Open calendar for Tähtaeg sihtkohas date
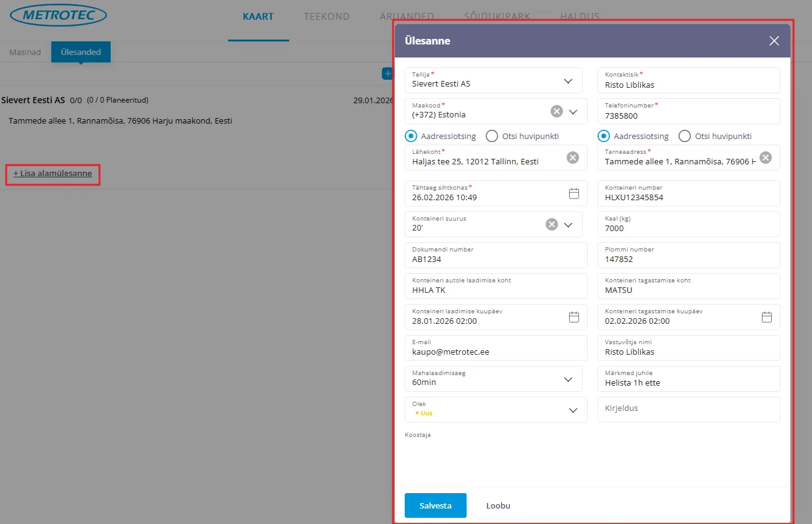This screenshot has width=812, height=524. pyautogui.click(x=573, y=193)
